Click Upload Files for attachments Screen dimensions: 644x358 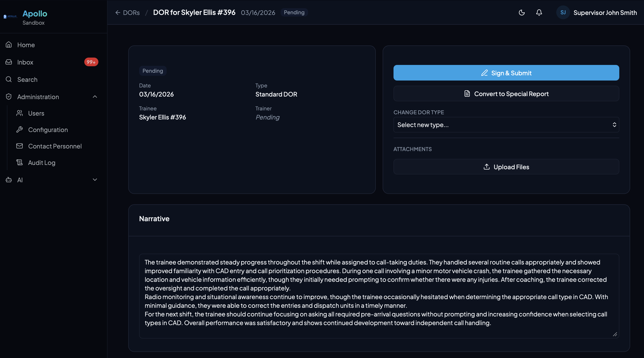tap(506, 167)
